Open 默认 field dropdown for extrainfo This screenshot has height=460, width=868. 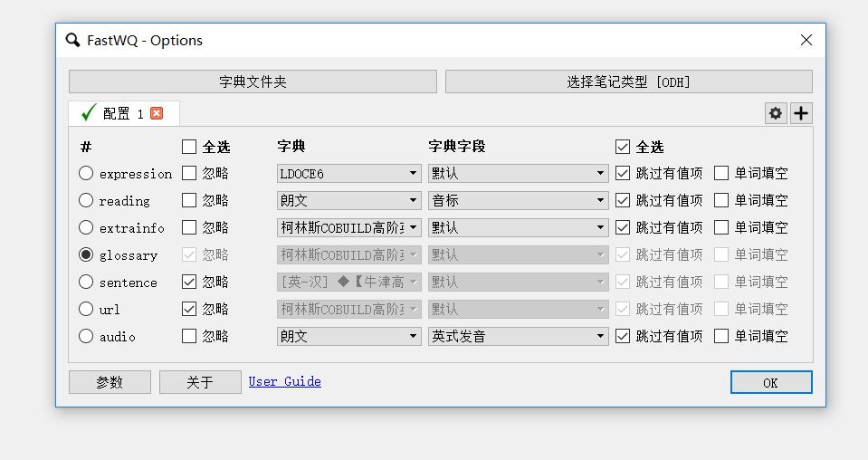tap(518, 227)
